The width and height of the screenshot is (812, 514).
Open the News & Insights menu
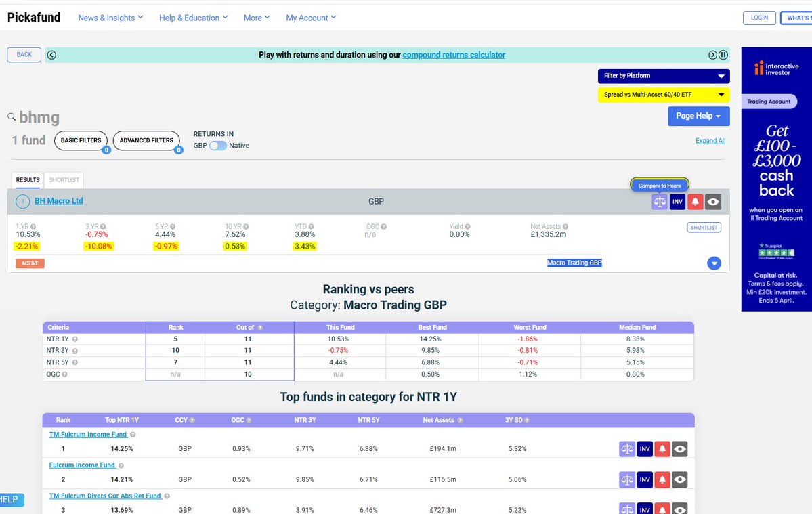[x=110, y=18]
